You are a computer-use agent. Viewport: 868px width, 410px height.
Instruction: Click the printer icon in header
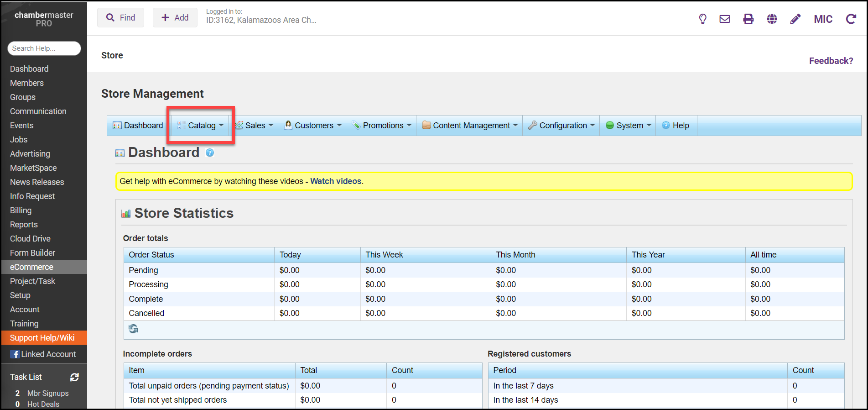click(x=748, y=19)
